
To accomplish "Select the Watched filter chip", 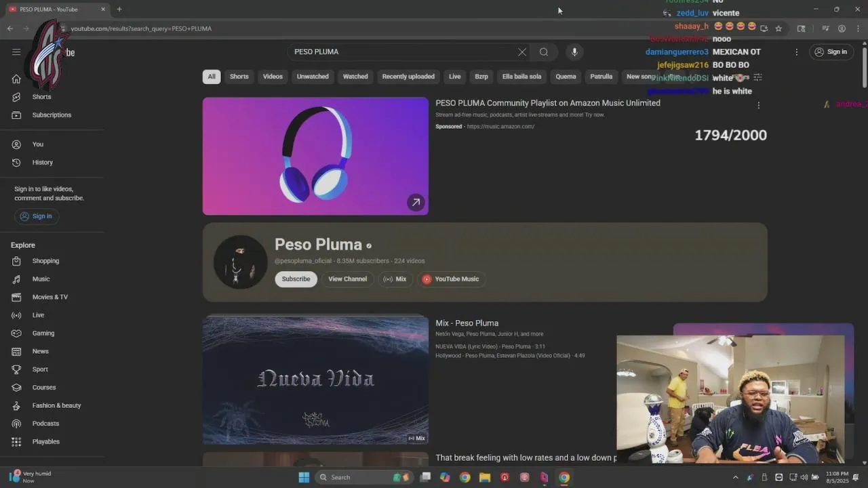I will [355, 77].
